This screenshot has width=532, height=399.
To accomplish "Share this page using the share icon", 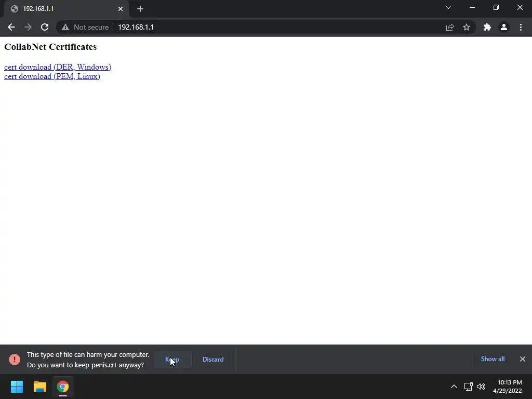I will click(x=450, y=27).
